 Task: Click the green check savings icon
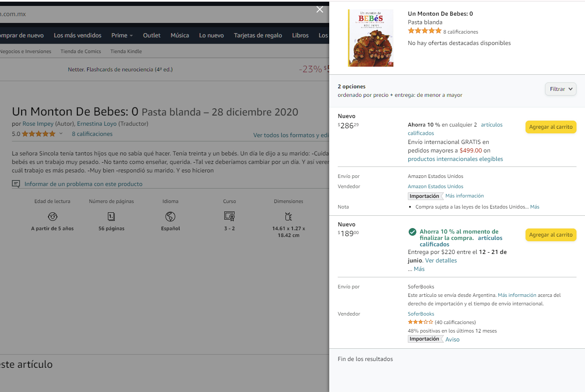click(412, 232)
